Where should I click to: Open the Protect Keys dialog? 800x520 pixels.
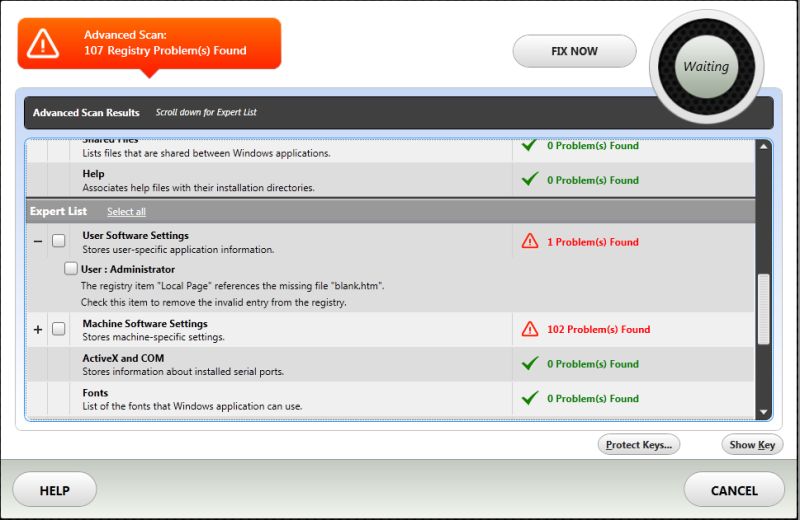(639, 444)
